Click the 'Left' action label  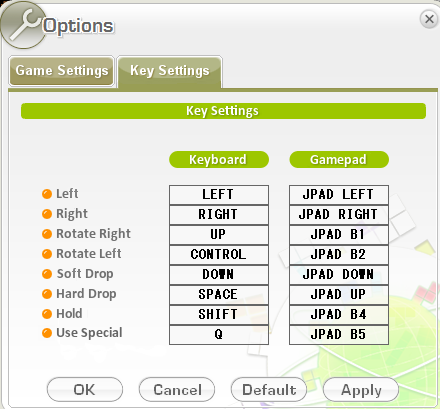click(67, 194)
